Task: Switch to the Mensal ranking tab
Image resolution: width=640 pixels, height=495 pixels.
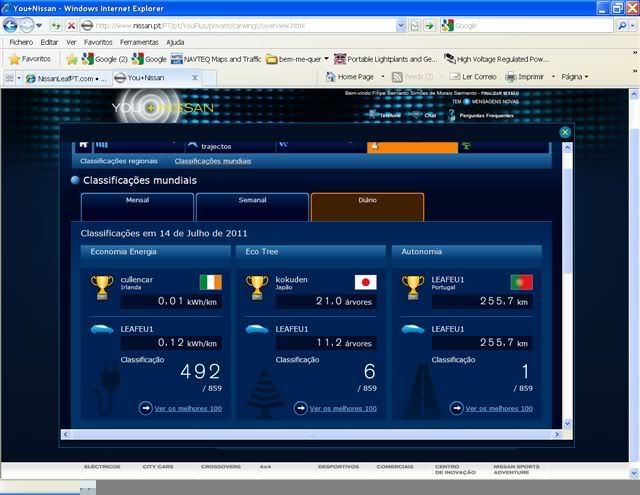Action: pyautogui.click(x=138, y=207)
